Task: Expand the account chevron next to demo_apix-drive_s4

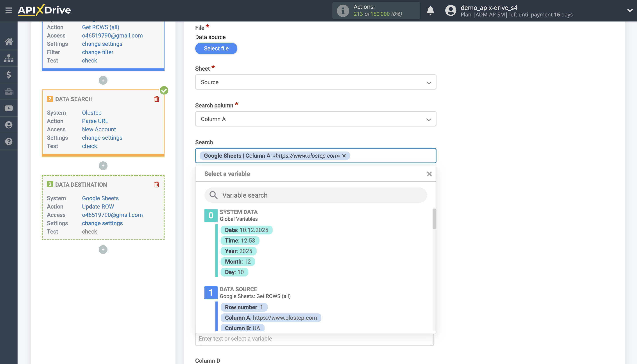Action: click(630, 11)
